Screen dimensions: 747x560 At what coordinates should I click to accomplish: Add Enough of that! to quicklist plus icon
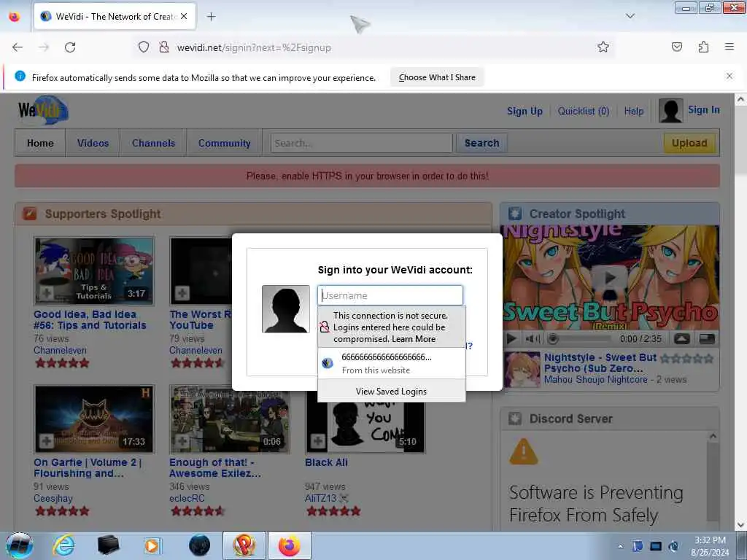point(182,441)
